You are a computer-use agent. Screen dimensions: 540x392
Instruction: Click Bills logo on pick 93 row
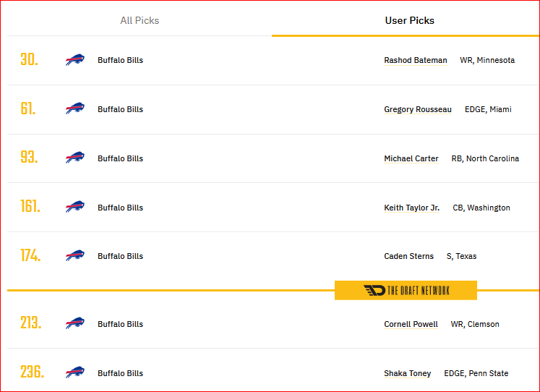(75, 158)
